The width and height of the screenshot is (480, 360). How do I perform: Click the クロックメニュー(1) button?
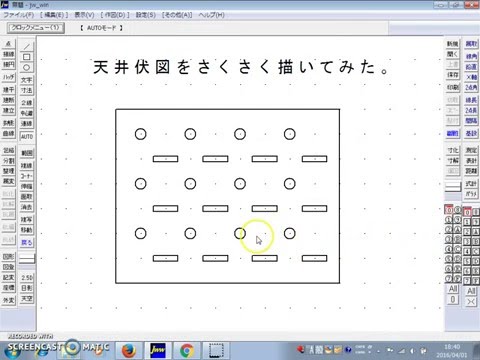click(36, 28)
